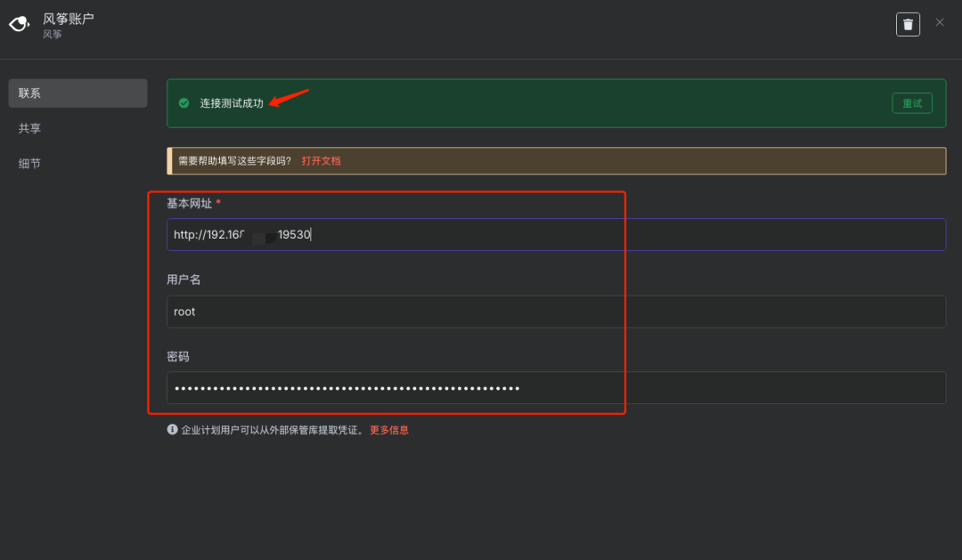Switch to the 共享 tab
Viewport: 962px width, 560px height.
pos(29,127)
